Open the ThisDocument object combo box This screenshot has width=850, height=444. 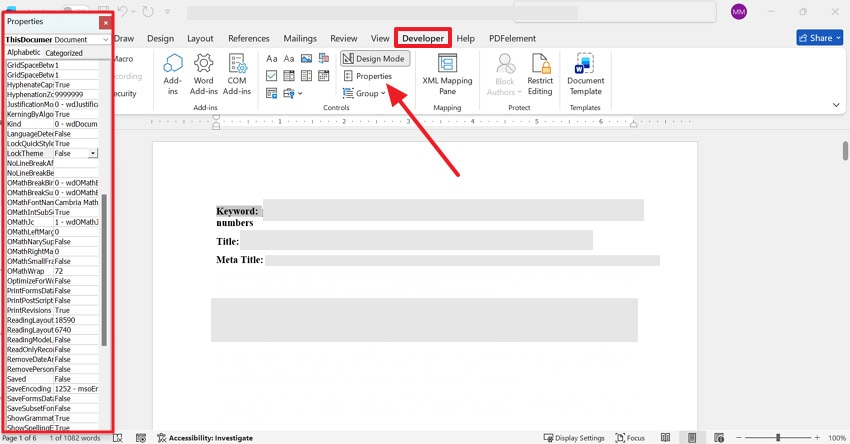coord(57,40)
